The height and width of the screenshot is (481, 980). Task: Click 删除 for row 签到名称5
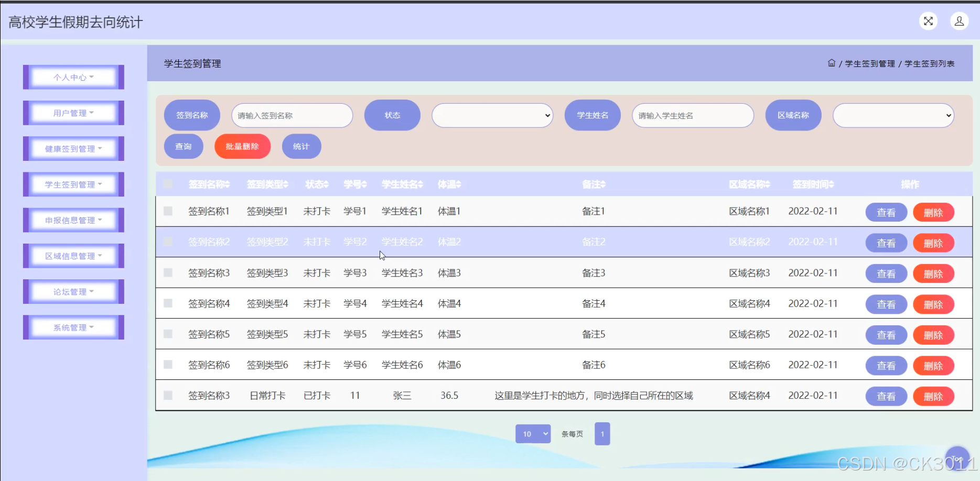click(x=933, y=335)
